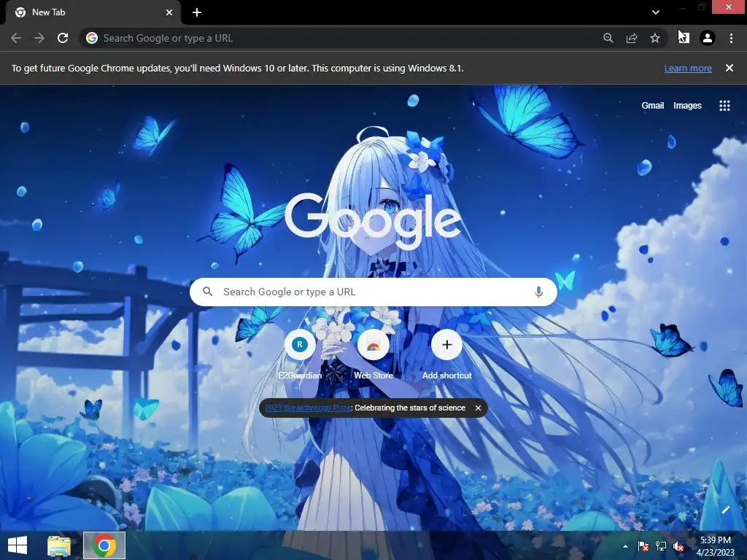The height and width of the screenshot is (560, 747).
Task: Open the E2Guardian shortcut
Action: (x=300, y=355)
